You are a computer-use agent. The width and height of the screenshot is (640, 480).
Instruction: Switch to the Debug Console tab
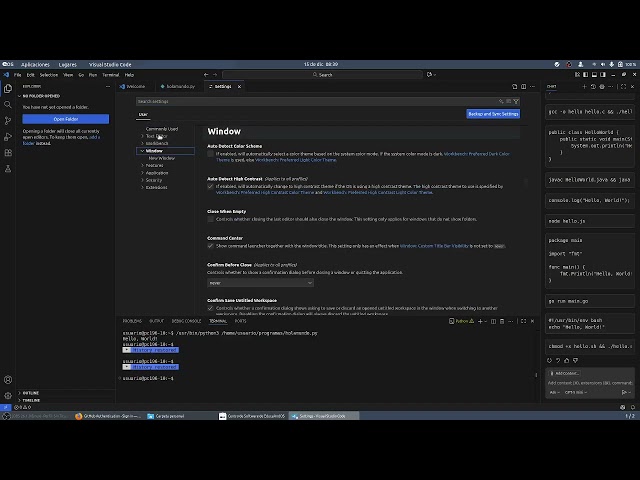point(187,321)
